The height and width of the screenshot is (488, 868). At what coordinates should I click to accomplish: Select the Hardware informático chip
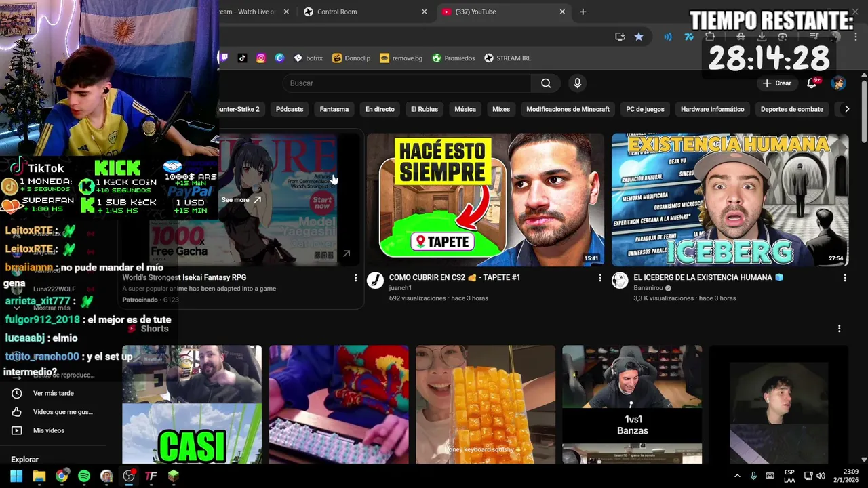[712, 109]
